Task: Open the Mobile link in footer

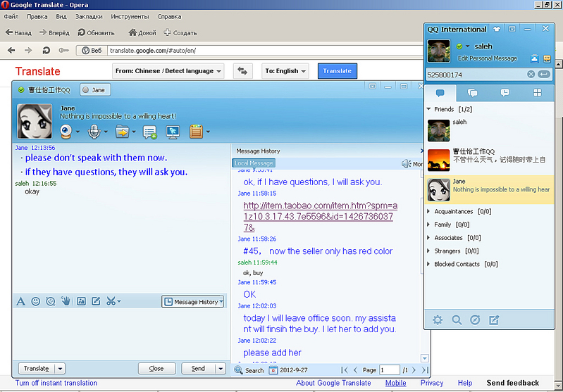Action: click(396, 383)
